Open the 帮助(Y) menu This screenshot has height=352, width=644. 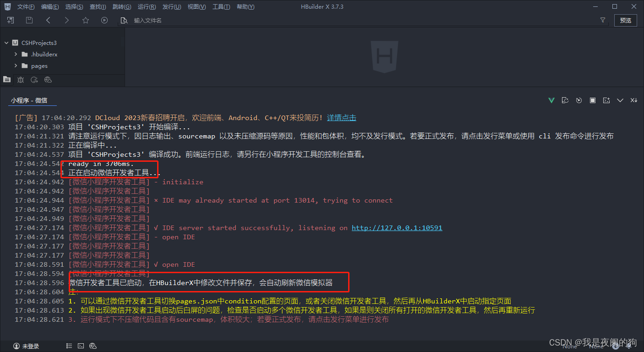pyautogui.click(x=246, y=7)
